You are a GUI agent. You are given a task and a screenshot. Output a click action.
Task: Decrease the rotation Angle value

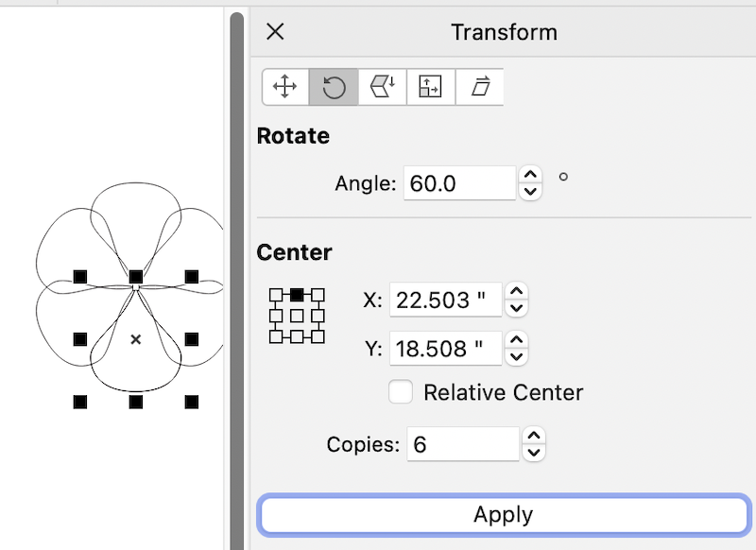click(531, 191)
